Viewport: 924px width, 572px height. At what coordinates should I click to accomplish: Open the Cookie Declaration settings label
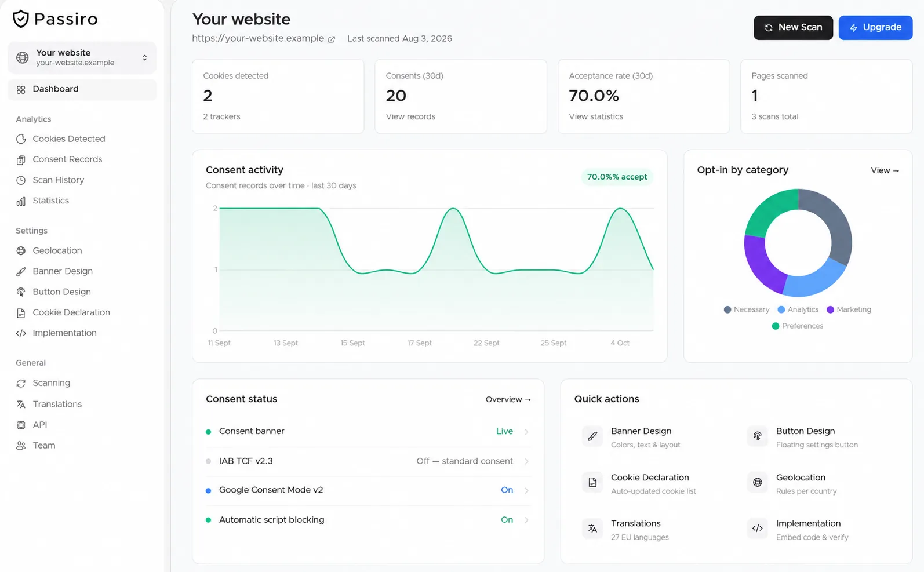(x=71, y=312)
